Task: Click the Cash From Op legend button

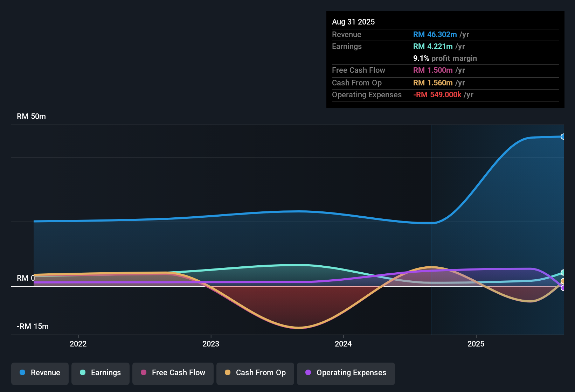Action: click(x=255, y=373)
